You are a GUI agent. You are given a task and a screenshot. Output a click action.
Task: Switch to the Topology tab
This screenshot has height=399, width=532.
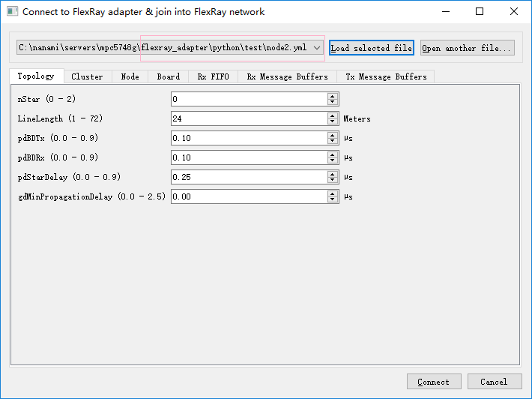(x=36, y=76)
